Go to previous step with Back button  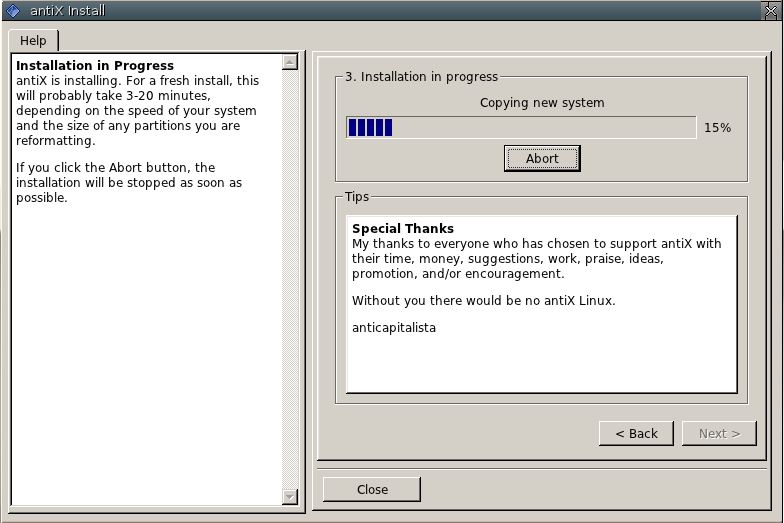(x=636, y=433)
